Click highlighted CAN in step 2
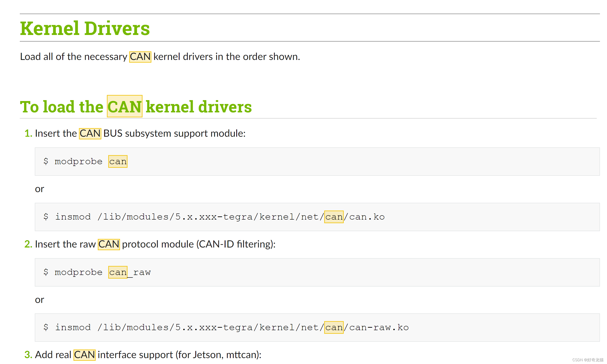This screenshot has height=364, width=607. 108,244
